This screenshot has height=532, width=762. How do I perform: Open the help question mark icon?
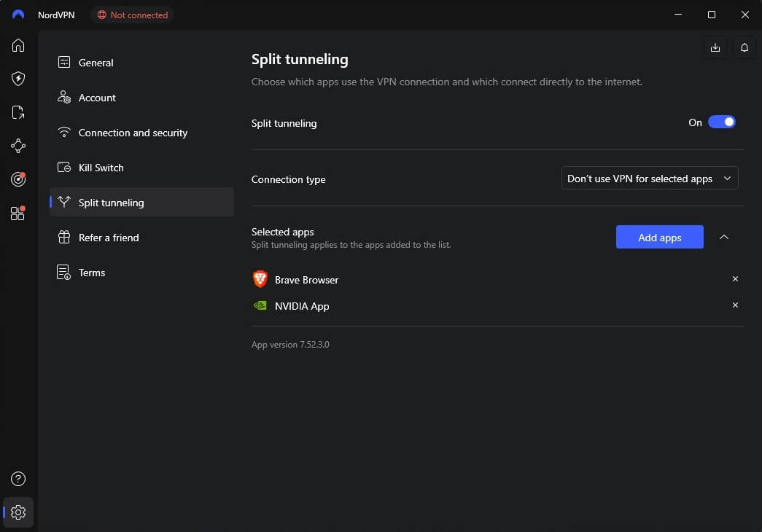click(x=17, y=479)
